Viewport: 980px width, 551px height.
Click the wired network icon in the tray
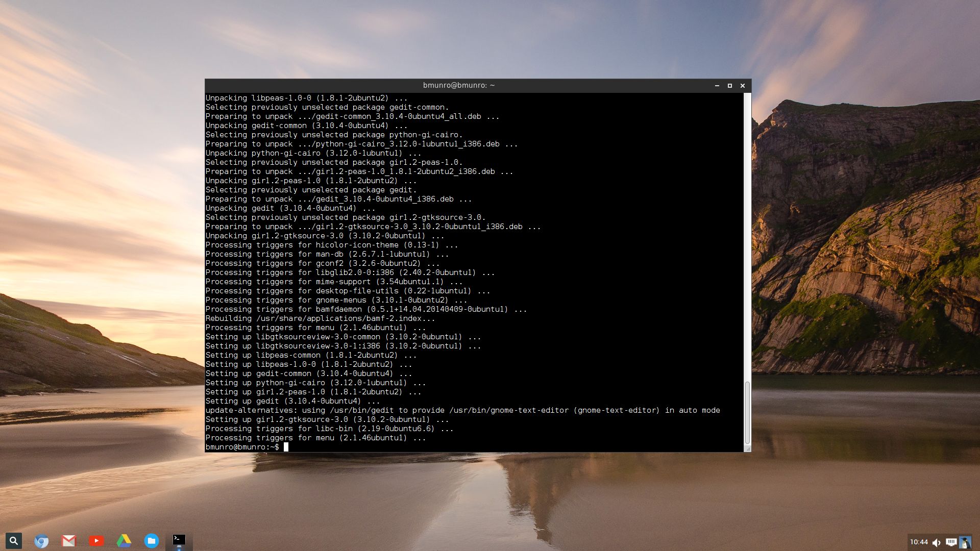point(950,542)
